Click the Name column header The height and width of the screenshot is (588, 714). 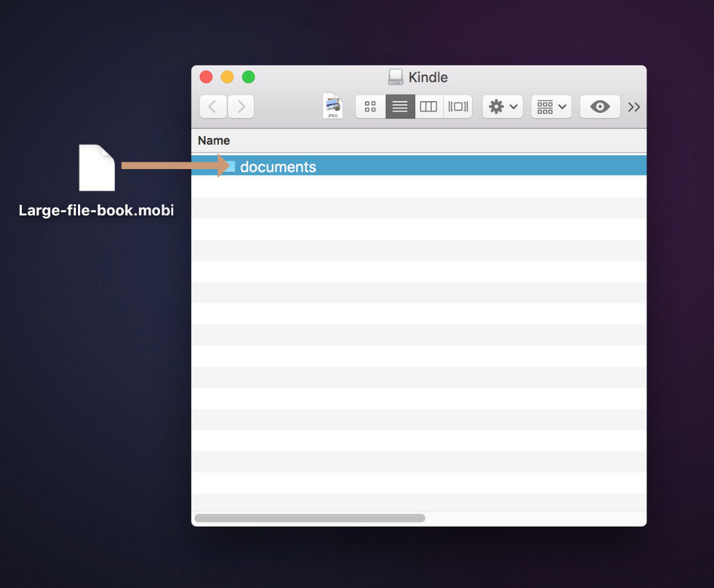[213, 140]
